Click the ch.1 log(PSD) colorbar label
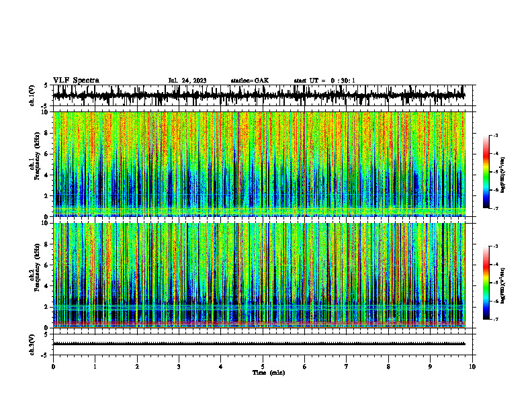The image size is (532, 411). 502,175
